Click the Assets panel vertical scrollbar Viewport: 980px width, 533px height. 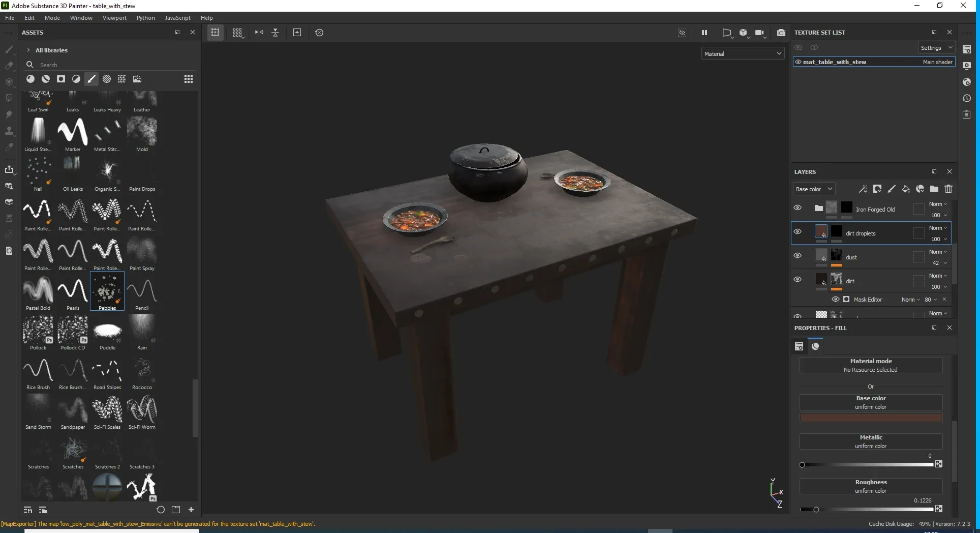pyautogui.click(x=195, y=408)
